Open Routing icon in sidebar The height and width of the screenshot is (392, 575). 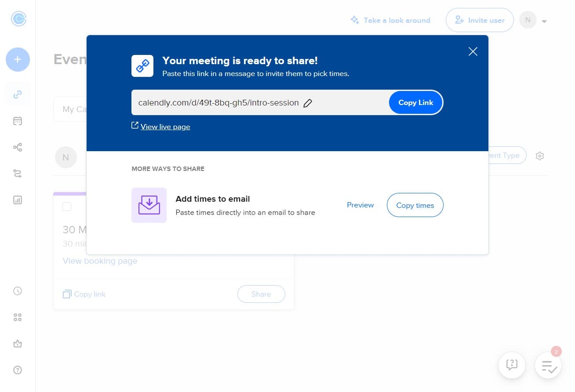pos(18,174)
